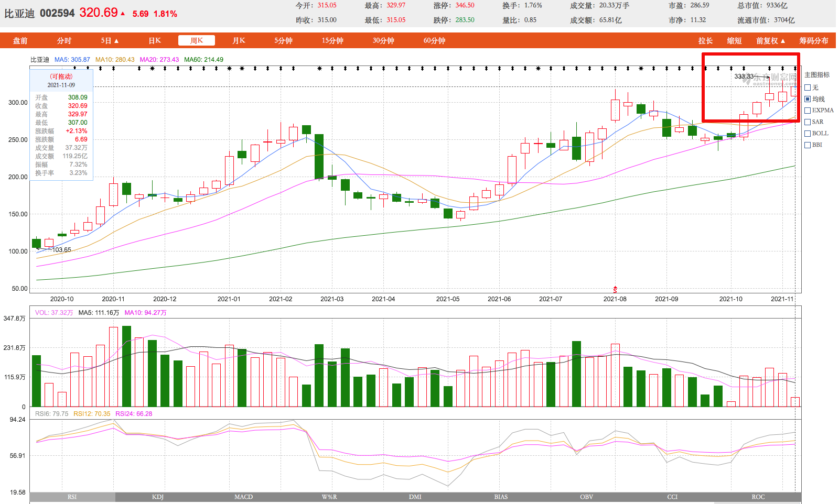Enable the BOLL indicator checkbox
Image resolution: width=839 pixels, height=504 pixels.
pyautogui.click(x=808, y=134)
